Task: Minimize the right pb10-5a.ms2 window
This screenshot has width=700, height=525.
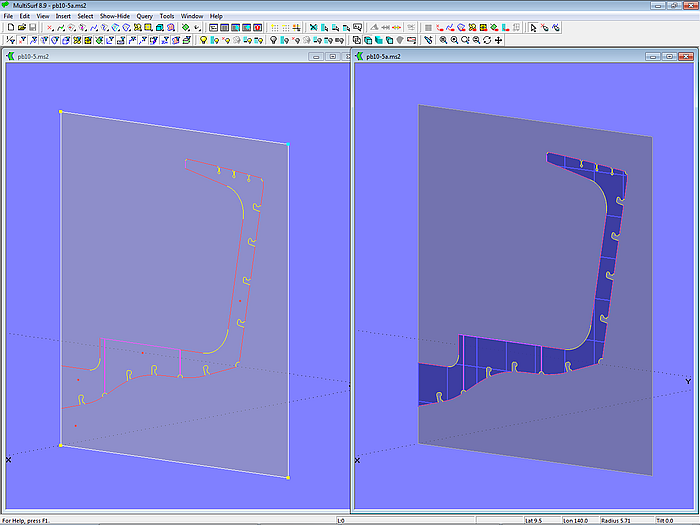Action: [x=661, y=58]
